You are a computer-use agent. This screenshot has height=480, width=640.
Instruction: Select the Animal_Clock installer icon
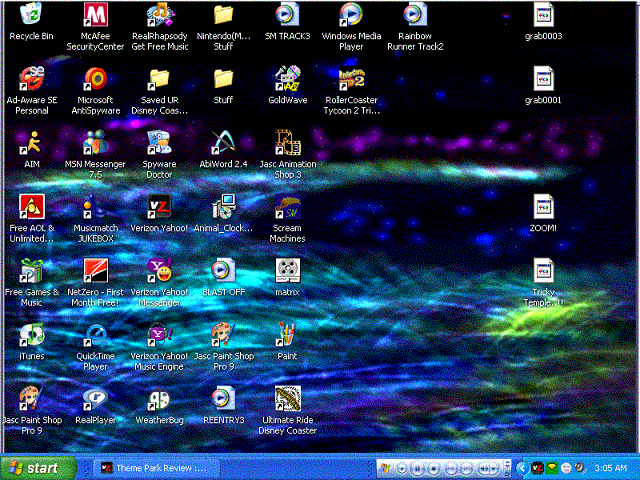coord(223,213)
